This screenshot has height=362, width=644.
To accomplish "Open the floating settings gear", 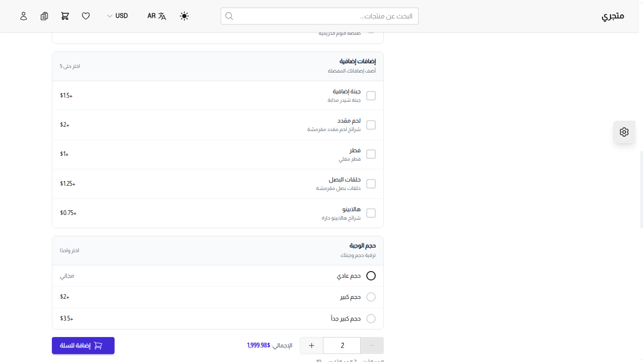I will pyautogui.click(x=624, y=132).
